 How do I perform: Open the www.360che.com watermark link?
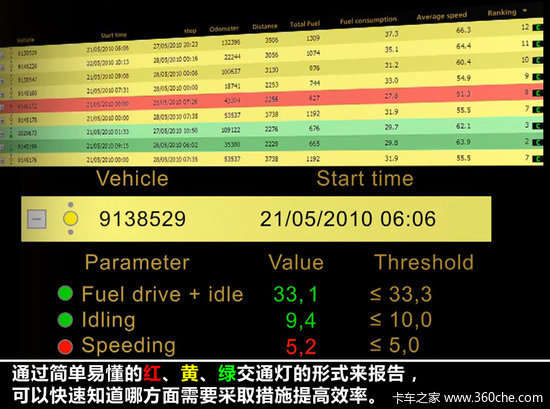[493, 397]
